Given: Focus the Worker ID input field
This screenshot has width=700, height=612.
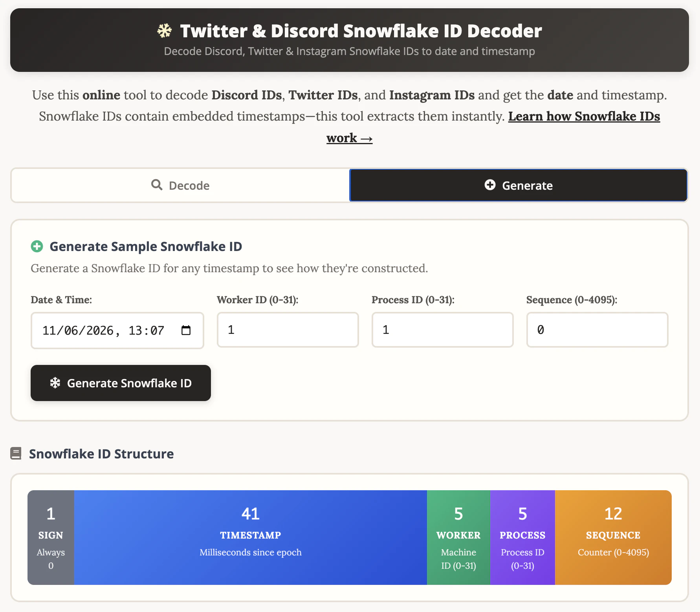Looking at the screenshot, I should 288,330.
